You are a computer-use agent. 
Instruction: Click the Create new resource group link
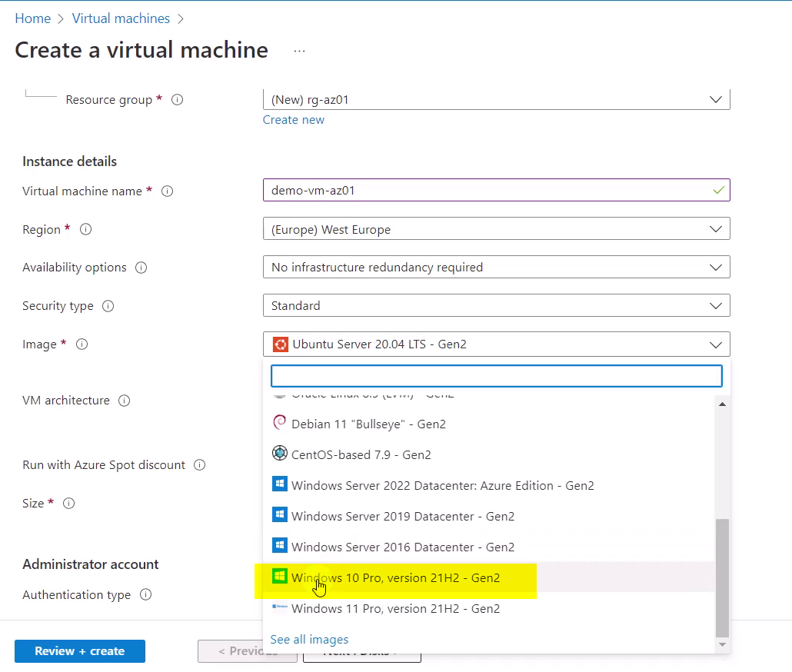coord(294,120)
